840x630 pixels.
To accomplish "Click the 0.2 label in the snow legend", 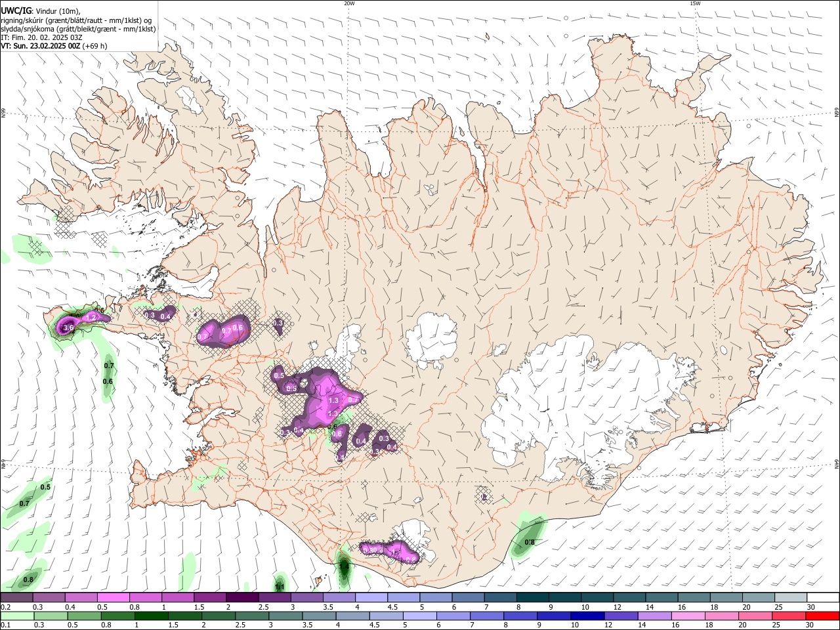I will point(5,607).
